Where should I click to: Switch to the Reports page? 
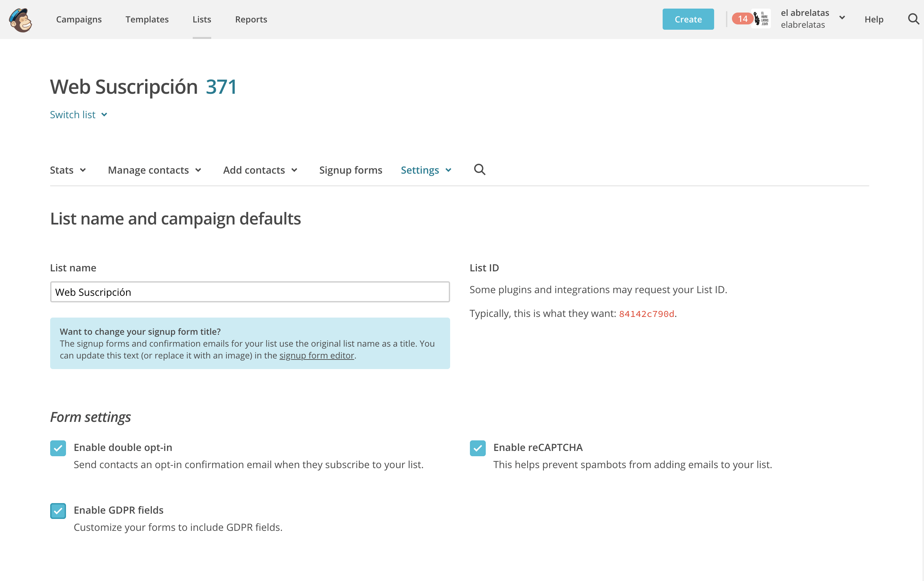tap(251, 19)
